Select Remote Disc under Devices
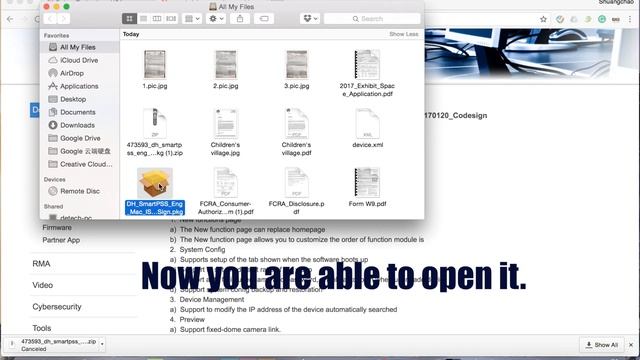 (80, 191)
